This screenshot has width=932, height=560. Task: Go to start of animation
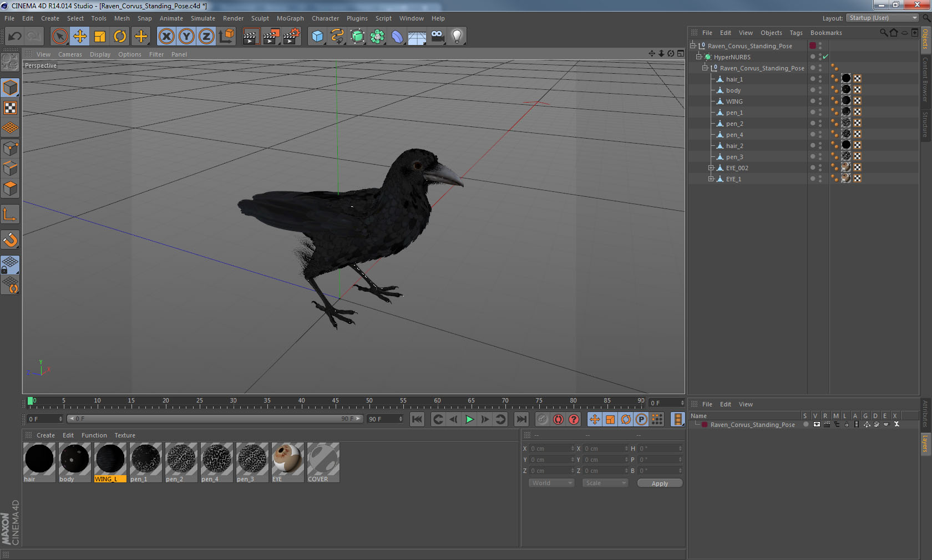coord(417,419)
